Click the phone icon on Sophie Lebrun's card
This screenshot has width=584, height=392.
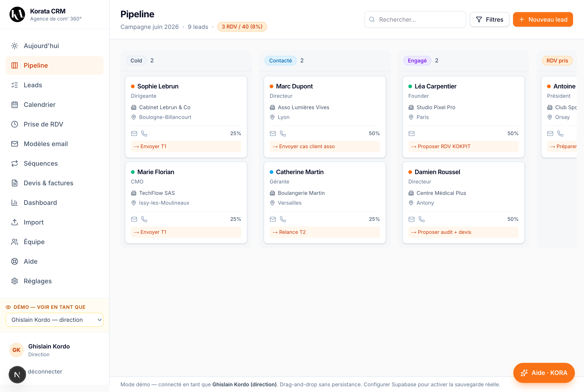144,134
